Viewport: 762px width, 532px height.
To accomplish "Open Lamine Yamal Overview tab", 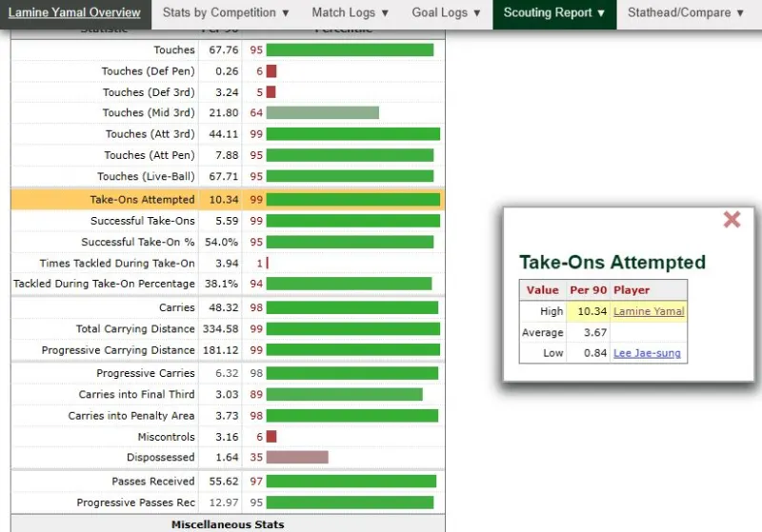I will (x=74, y=13).
